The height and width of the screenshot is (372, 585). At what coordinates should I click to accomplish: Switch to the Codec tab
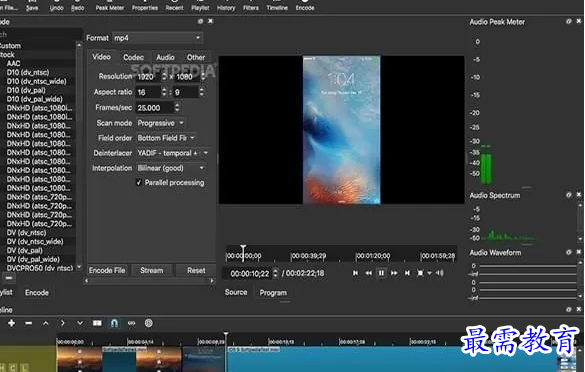133,57
